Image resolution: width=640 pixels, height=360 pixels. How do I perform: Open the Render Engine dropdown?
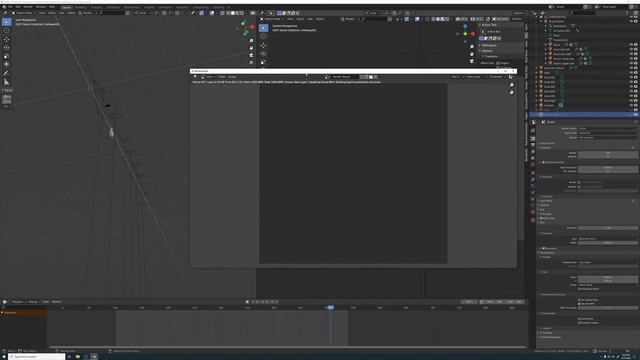[x=607, y=128]
